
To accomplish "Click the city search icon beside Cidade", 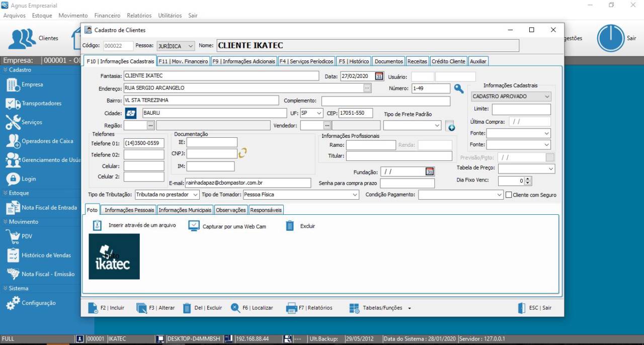I will point(130,113).
